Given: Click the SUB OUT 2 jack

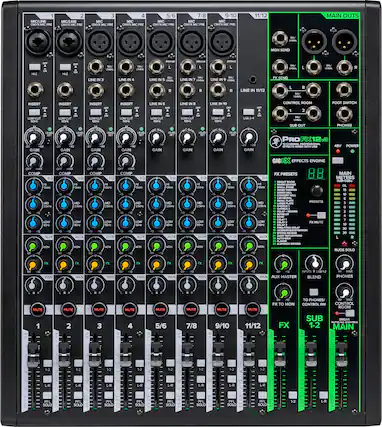Looking at the screenshot, I should click(313, 114).
